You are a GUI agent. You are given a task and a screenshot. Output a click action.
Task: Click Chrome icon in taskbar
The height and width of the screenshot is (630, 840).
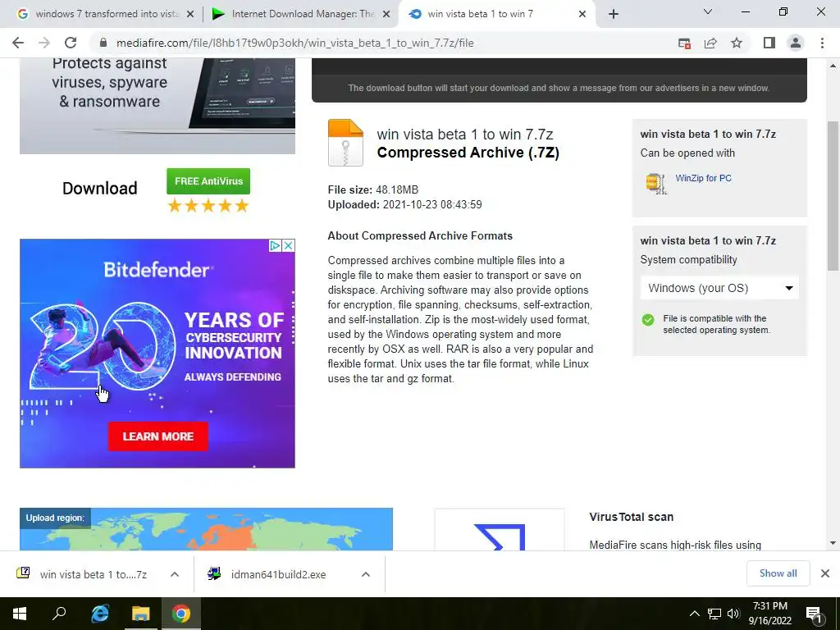coord(181,614)
